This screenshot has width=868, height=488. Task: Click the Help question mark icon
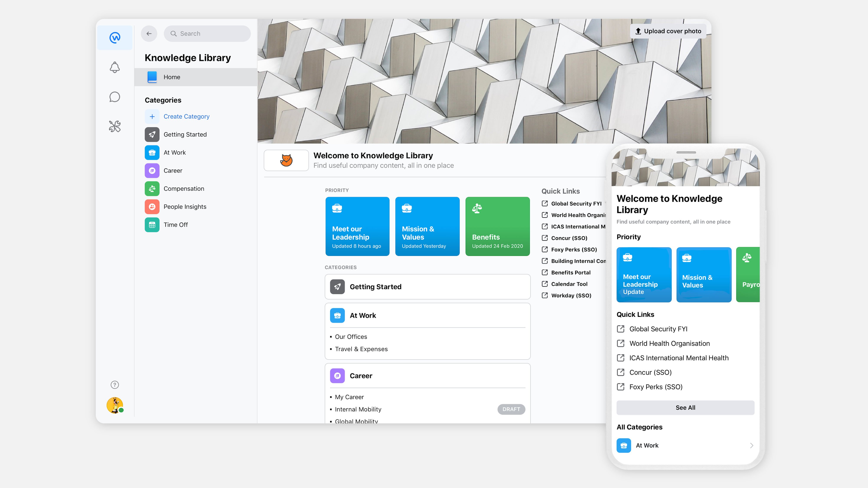(115, 384)
